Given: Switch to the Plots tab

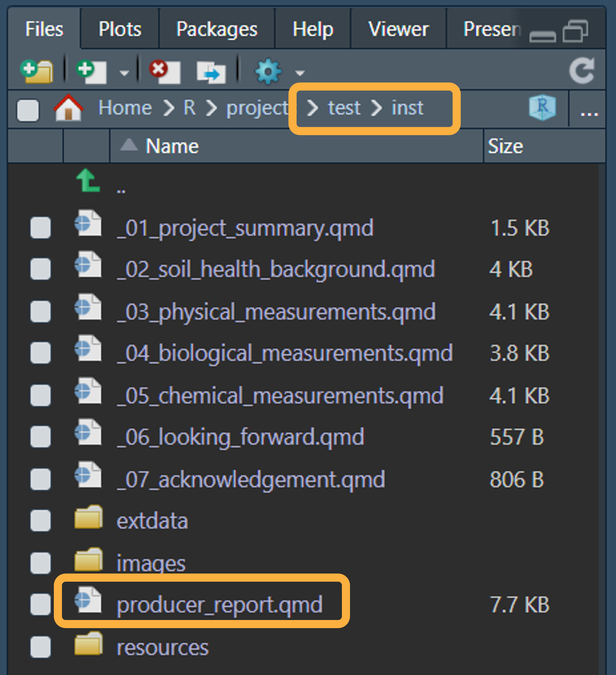Looking at the screenshot, I should (x=120, y=29).
